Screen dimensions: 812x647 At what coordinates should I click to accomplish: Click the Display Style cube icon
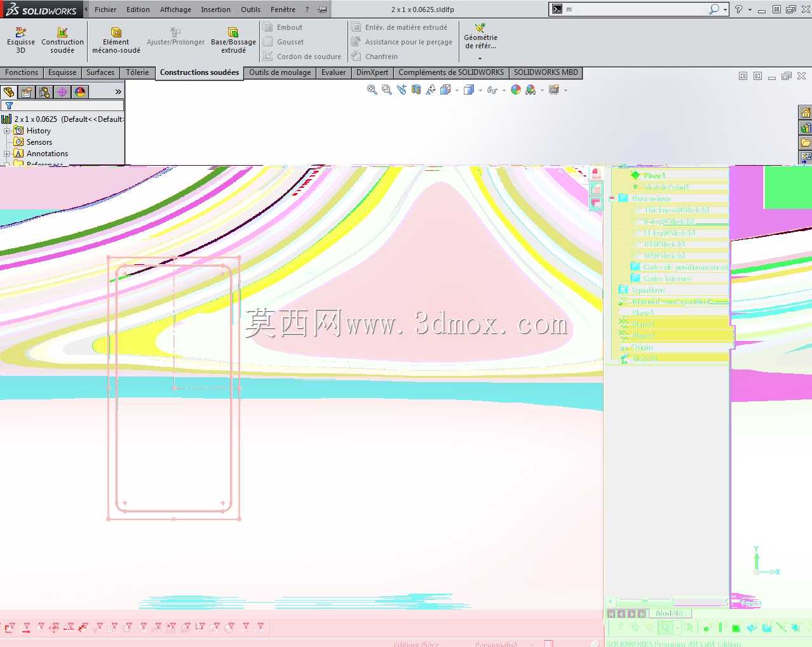point(469,90)
